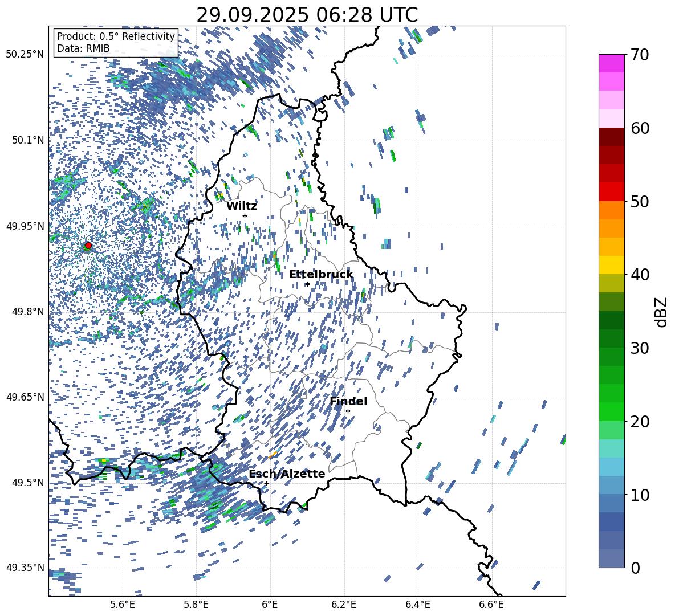Screen dimensions: 675x616
Task: Click the Ettelbruck station cross marker
Action: [x=307, y=284]
